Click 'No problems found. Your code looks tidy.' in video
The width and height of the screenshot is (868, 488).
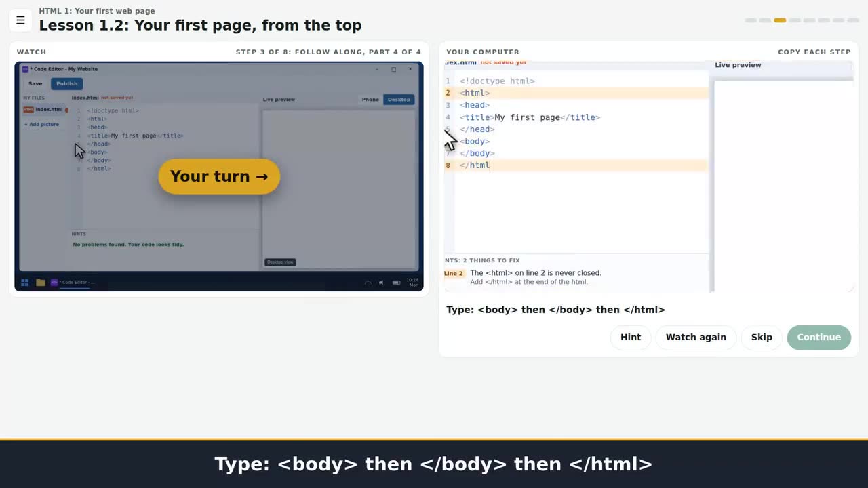click(x=128, y=245)
